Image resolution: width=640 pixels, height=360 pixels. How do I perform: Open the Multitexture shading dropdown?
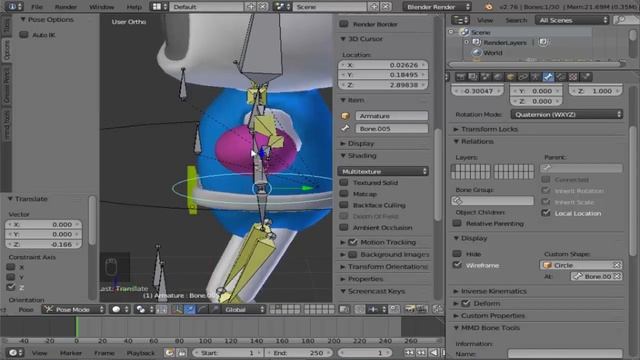[383, 171]
